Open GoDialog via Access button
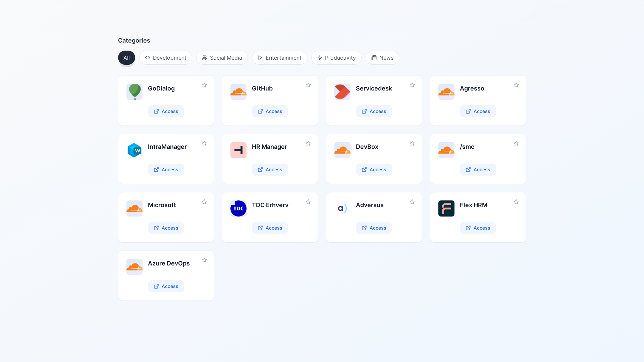 [x=166, y=111]
